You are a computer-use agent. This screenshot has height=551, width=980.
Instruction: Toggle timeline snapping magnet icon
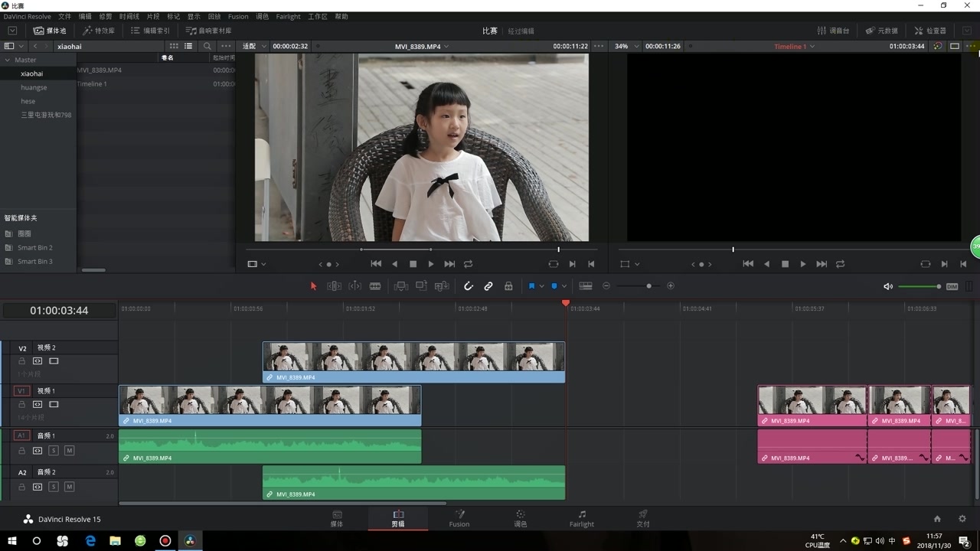[x=469, y=286]
